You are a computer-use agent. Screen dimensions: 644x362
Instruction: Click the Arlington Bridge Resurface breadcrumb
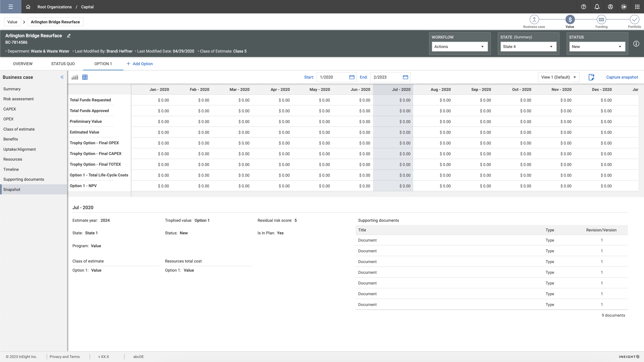[x=55, y=22]
